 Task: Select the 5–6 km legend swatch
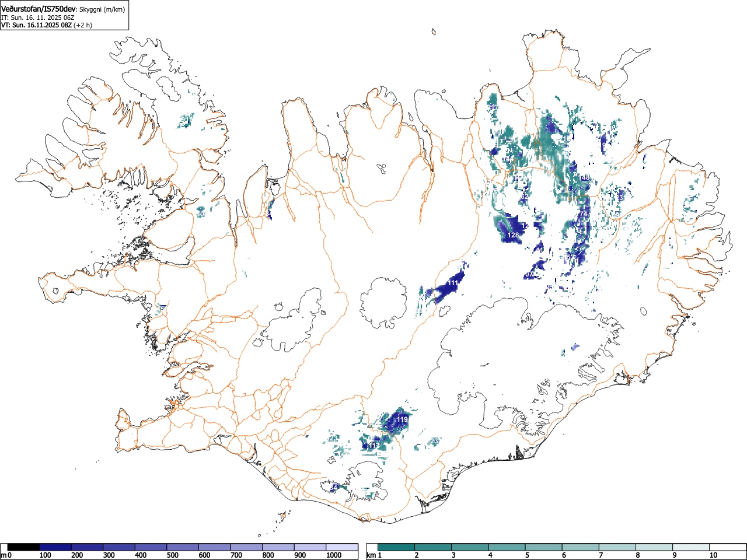click(544, 547)
